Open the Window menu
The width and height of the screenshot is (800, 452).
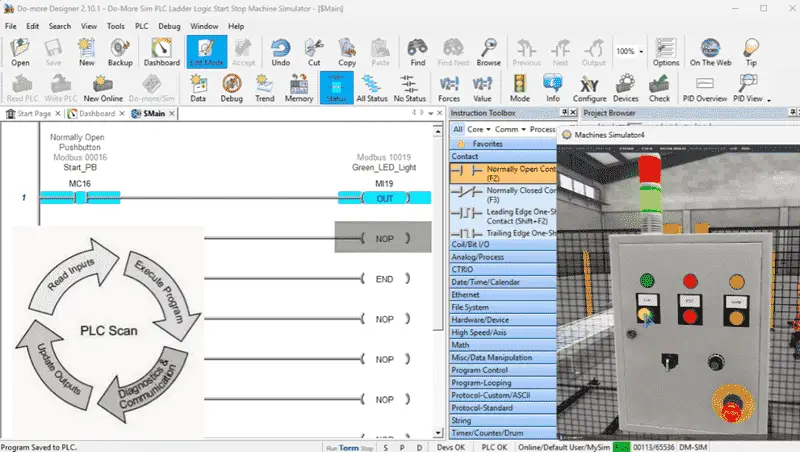pyautogui.click(x=204, y=26)
